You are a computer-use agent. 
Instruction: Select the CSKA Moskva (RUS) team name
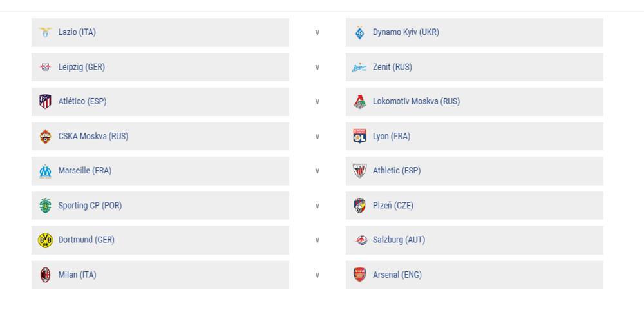pyautogui.click(x=93, y=136)
